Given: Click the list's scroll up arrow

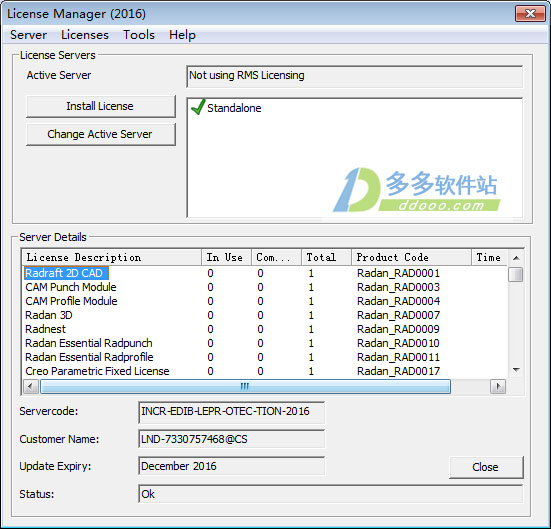Looking at the screenshot, I should [516, 258].
